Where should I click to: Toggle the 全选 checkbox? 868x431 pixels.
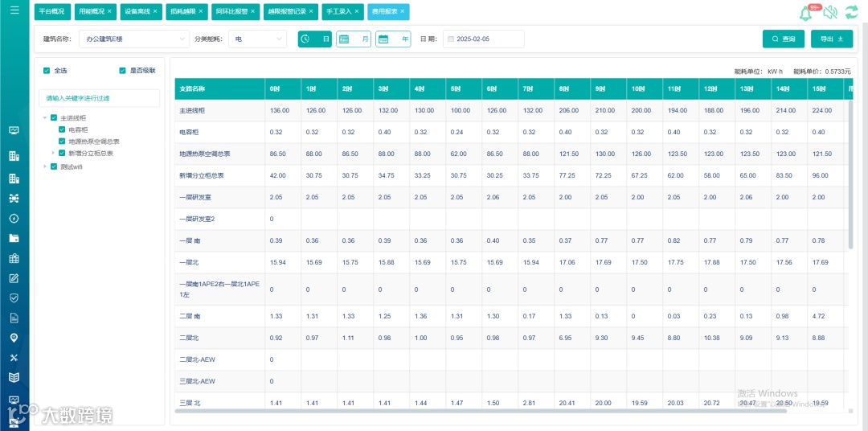pos(47,71)
